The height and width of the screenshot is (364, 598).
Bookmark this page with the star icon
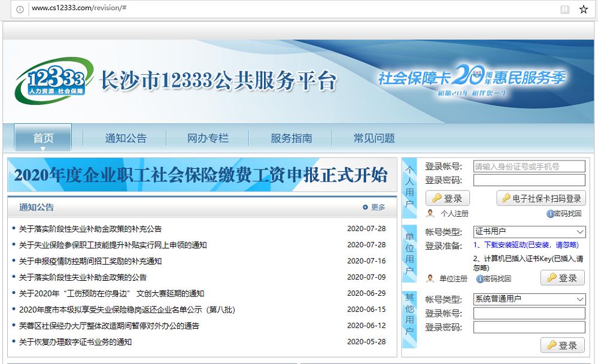pyautogui.click(x=583, y=9)
